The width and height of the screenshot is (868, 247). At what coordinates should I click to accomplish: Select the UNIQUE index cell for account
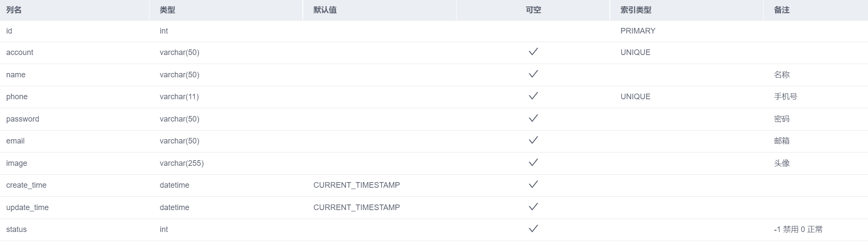point(635,52)
